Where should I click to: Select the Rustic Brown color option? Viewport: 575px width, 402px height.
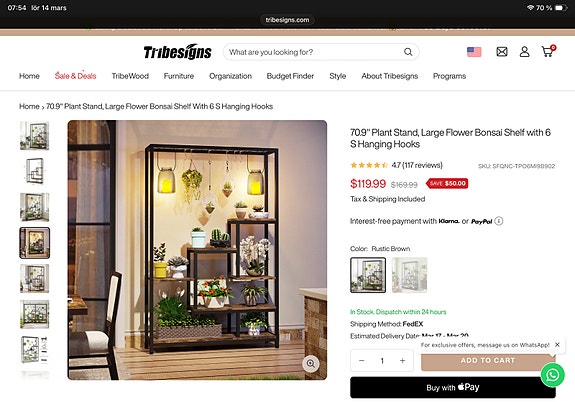tap(368, 275)
